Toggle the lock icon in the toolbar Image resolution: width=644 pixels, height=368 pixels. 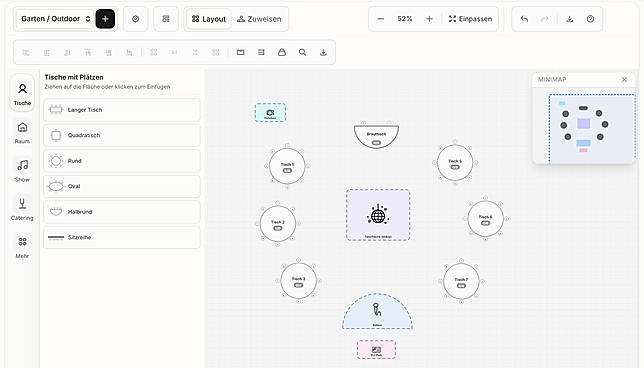[x=282, y=52]
